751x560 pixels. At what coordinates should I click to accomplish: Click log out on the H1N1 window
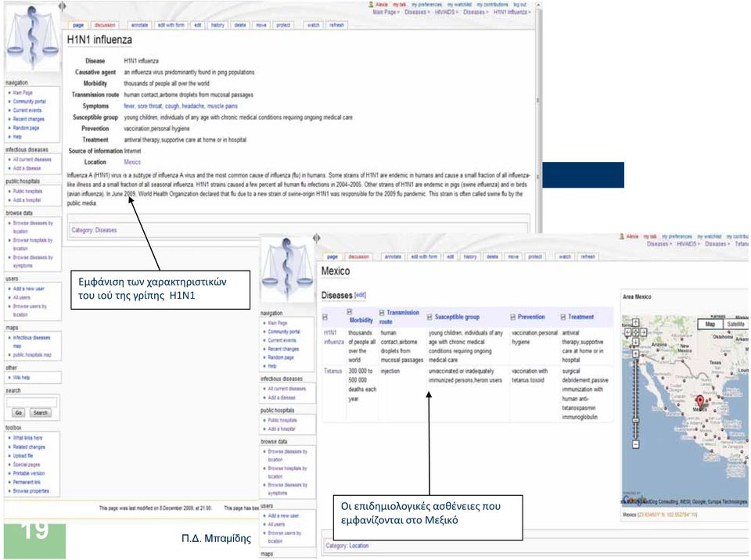[520, 5]
